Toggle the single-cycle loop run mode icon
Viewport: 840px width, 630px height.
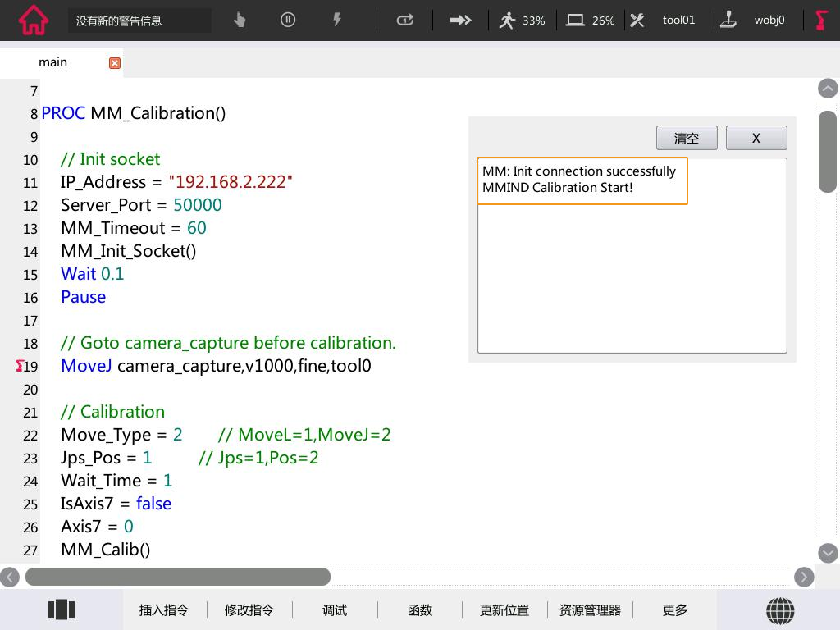pyautogui.click(x=404, y=20)
